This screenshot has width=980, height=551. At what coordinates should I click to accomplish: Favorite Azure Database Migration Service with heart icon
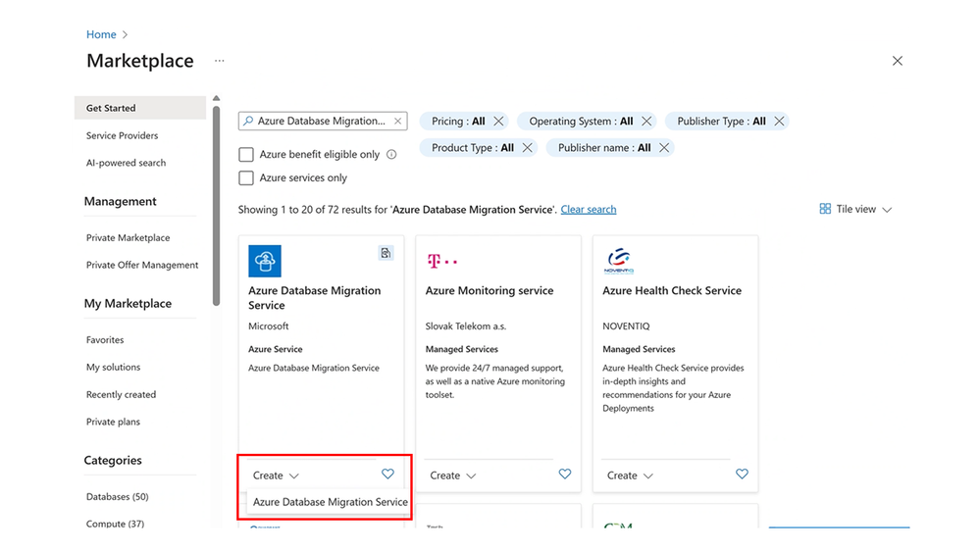pos(387,475)
